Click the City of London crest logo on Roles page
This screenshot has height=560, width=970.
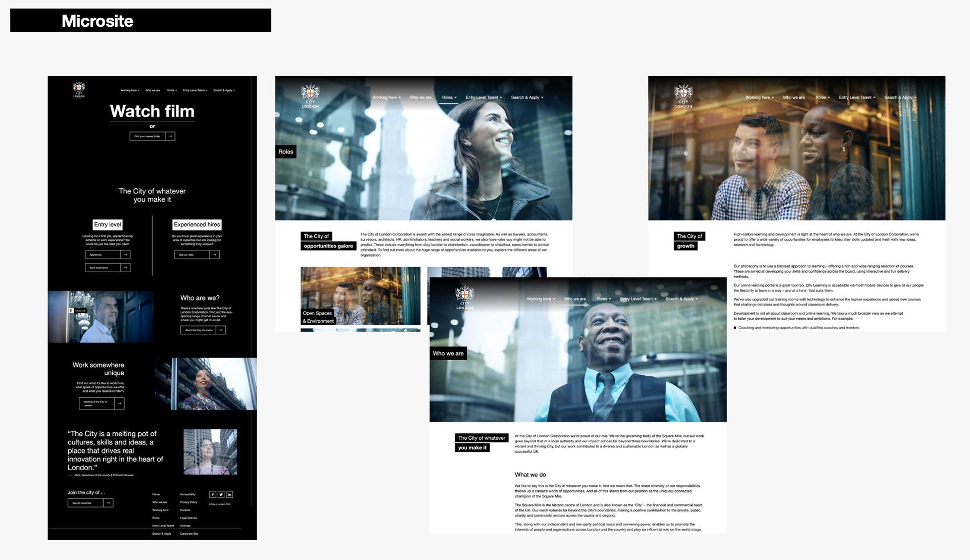point(310,95)
